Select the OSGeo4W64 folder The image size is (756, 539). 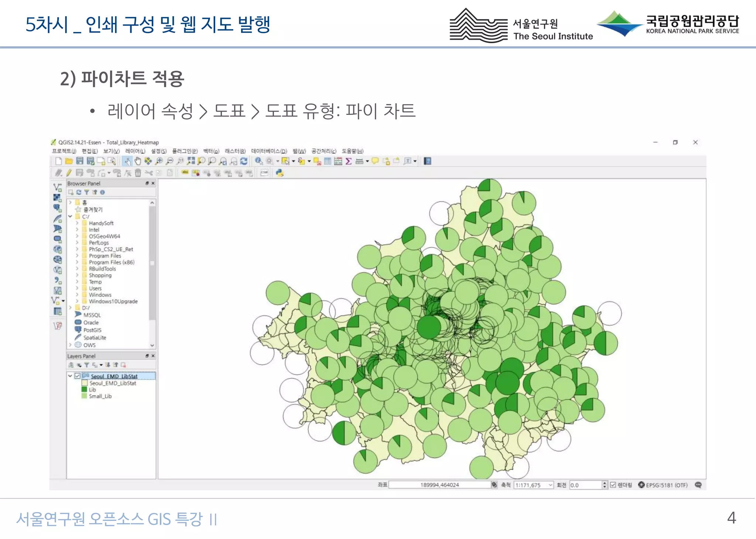pos(104,236)
